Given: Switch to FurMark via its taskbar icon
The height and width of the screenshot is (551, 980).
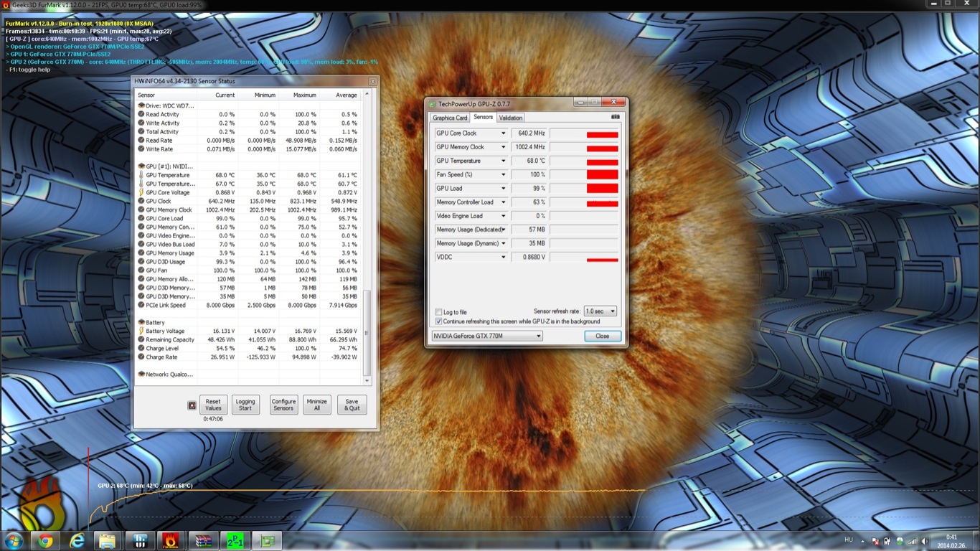Looking at the screenshot, I should pos(171,540).
